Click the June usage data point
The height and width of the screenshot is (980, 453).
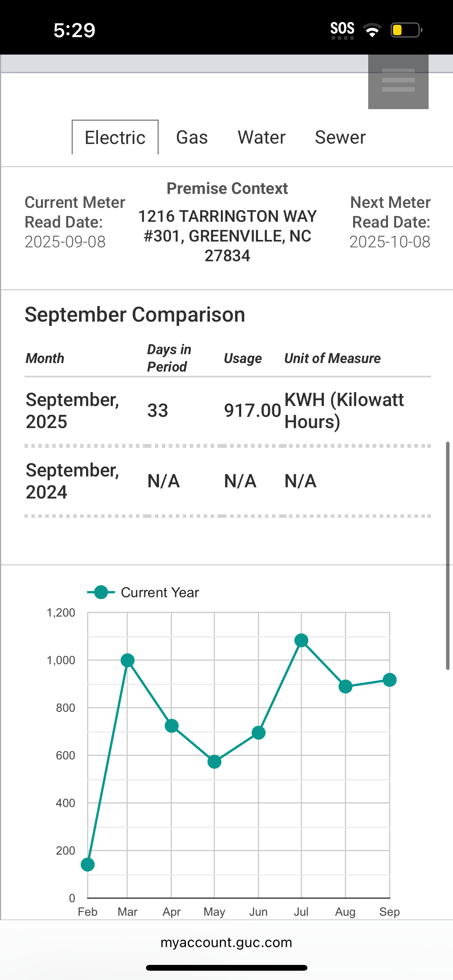coord(258,732)
